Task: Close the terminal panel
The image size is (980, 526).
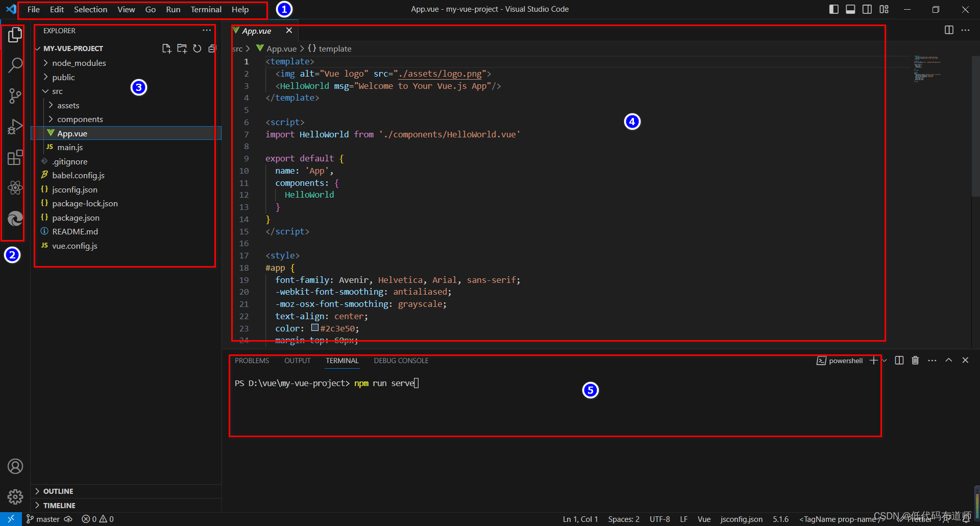Action: (965, 360)
